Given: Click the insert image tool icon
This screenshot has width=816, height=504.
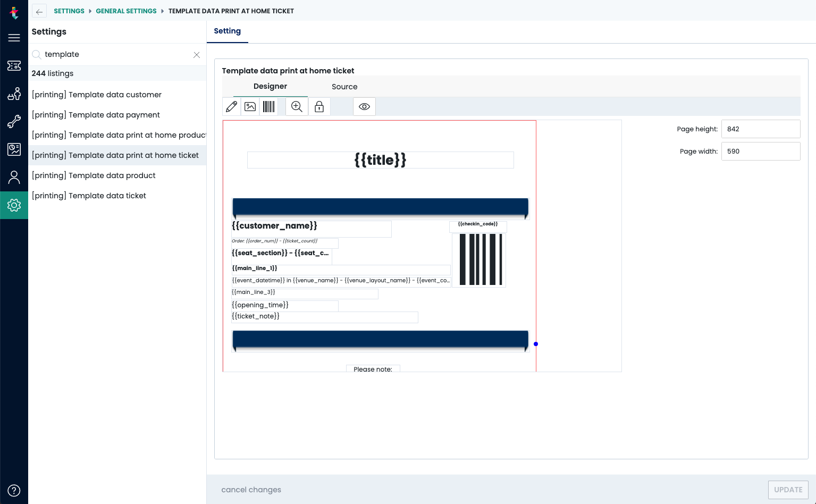Looking at the screenshot, I should (250, 107).
